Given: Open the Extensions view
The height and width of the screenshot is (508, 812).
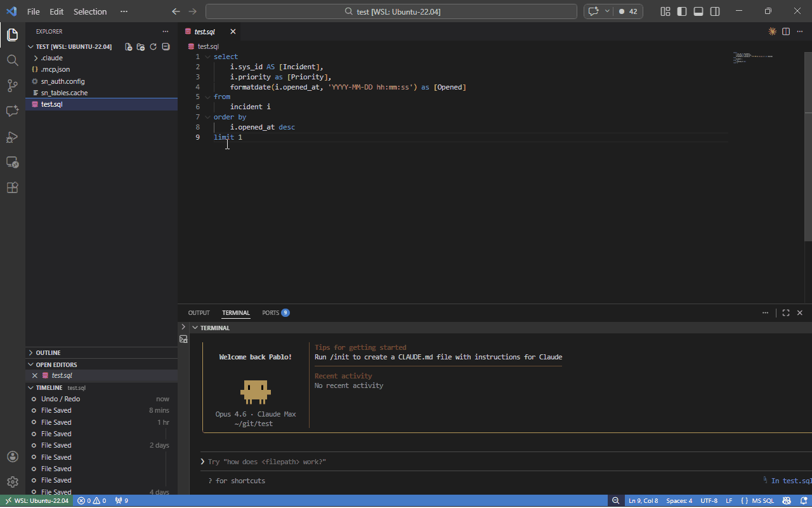Looking at the screenshot, I should 12,187.
